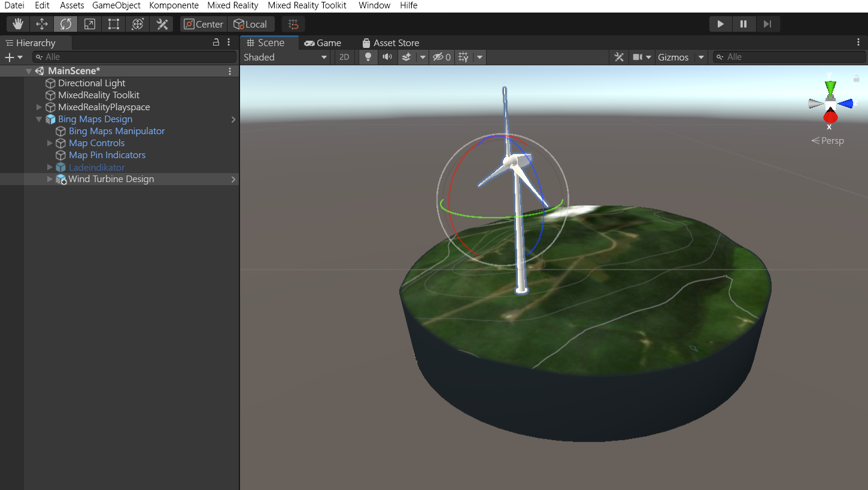Image resolution: width=868 pixels, height=490 pixels.
Task: Switch to the Game tab
Action: tap(323, 43)
